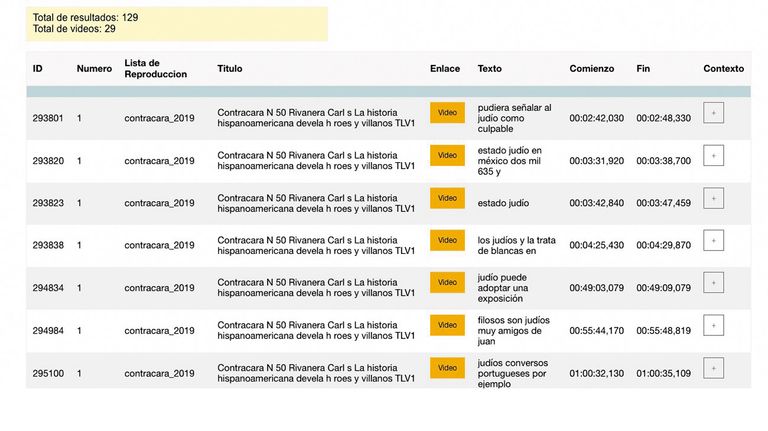Click the ID column header

click(38, 69)
